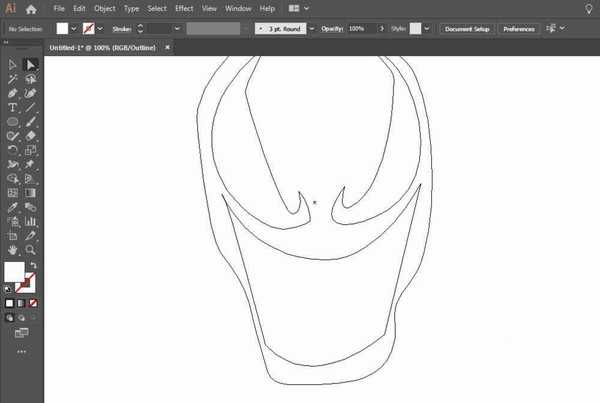Viewport: 600px width, 403px height.
Task: Select the Type tool
Action: point(13,107)
